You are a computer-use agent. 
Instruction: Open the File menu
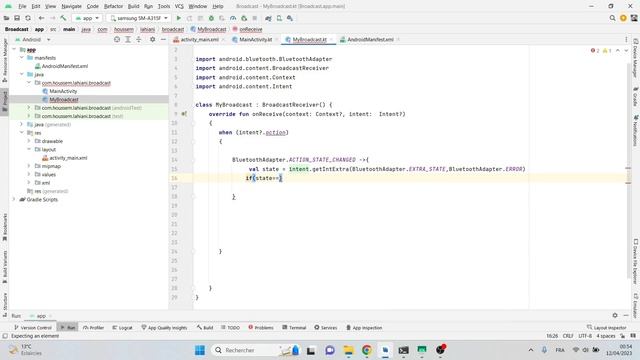coord(22,6)
